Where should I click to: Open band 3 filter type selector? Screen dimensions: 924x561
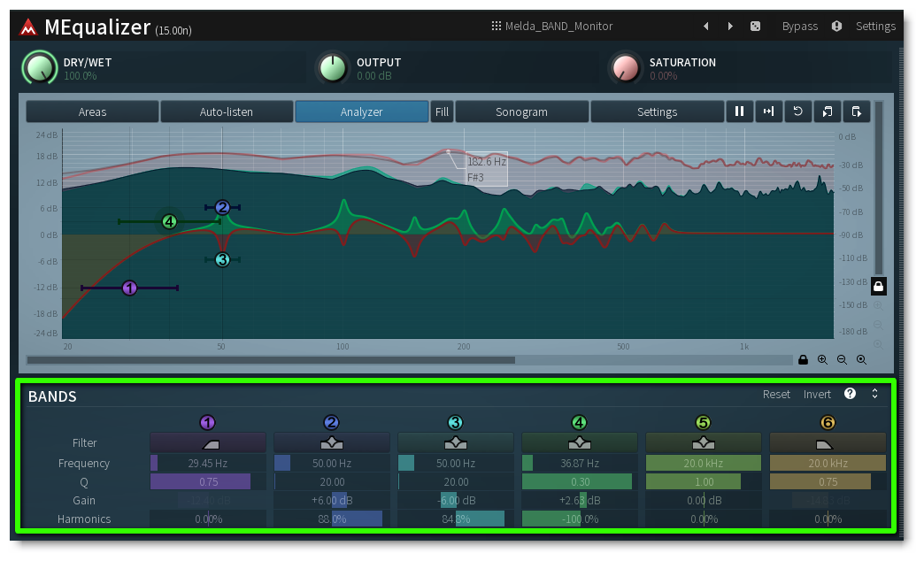coord(456,442)
